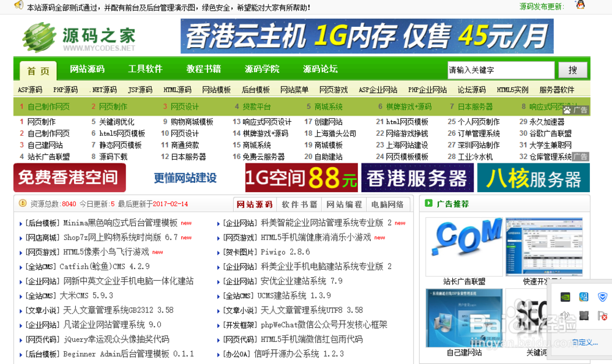Open the blue driver app tray icon
Viewport: 612px width, 364px height.
tap(583, 297)
